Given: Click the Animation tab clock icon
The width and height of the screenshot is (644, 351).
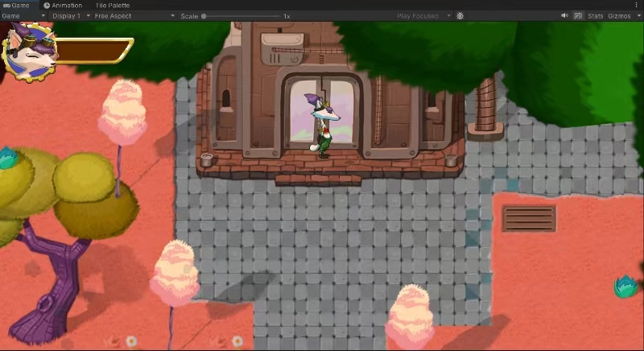Looking at the screenshot, I should [x=47, y=5].
